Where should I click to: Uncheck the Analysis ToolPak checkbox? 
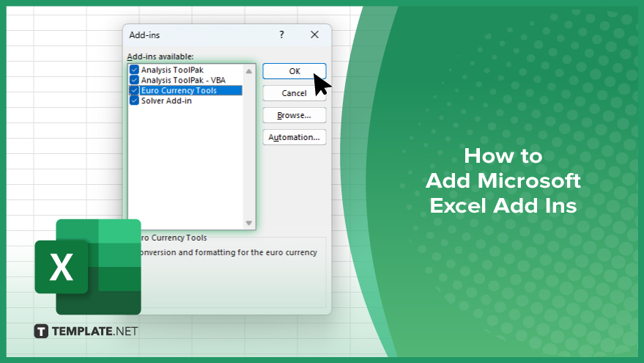click(134, 70)
